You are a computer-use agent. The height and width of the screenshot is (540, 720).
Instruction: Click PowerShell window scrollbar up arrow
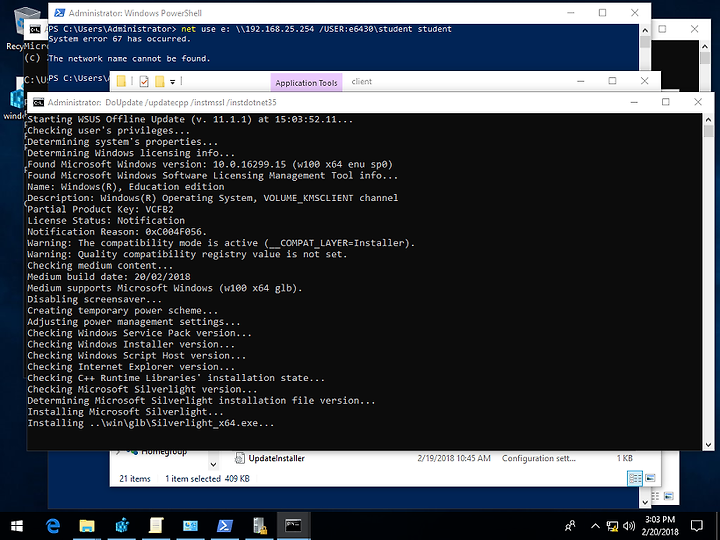tap(645, 30)
